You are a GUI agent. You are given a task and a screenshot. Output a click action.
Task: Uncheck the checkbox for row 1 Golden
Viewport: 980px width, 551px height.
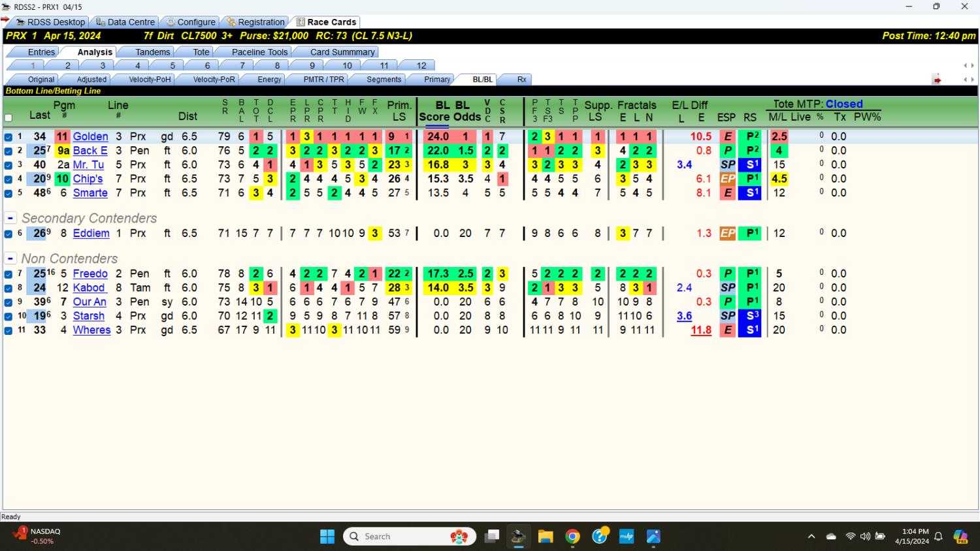coord(8,137)
